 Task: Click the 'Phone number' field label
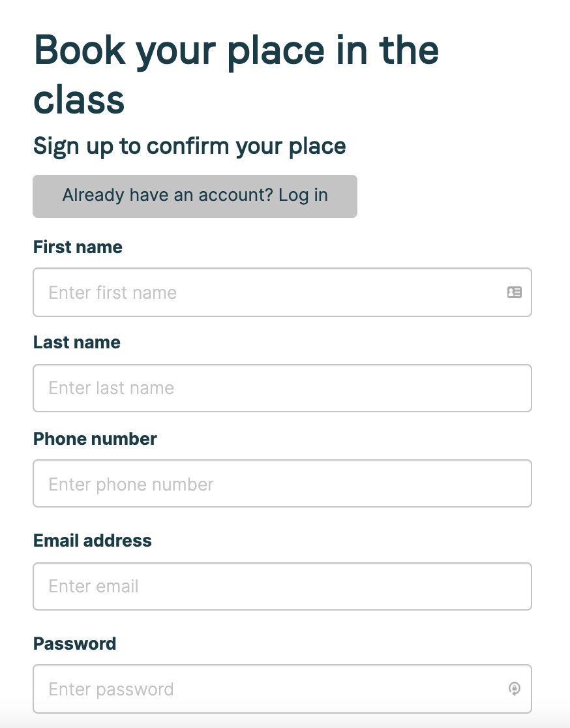[95, 438]
